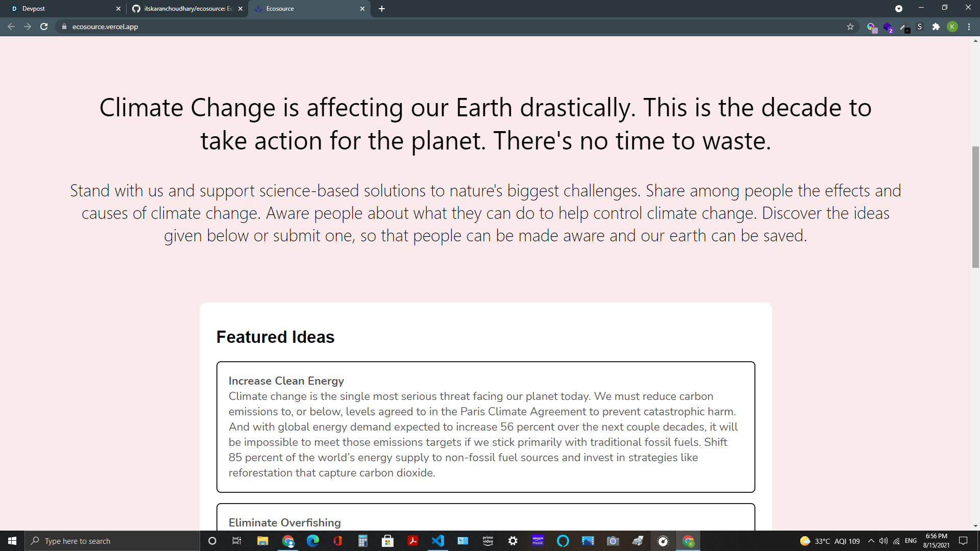The height and width of the screenshot is (551, 980).
Task: Open Visual Studio Code from taskbar
Action: point(437,541)
